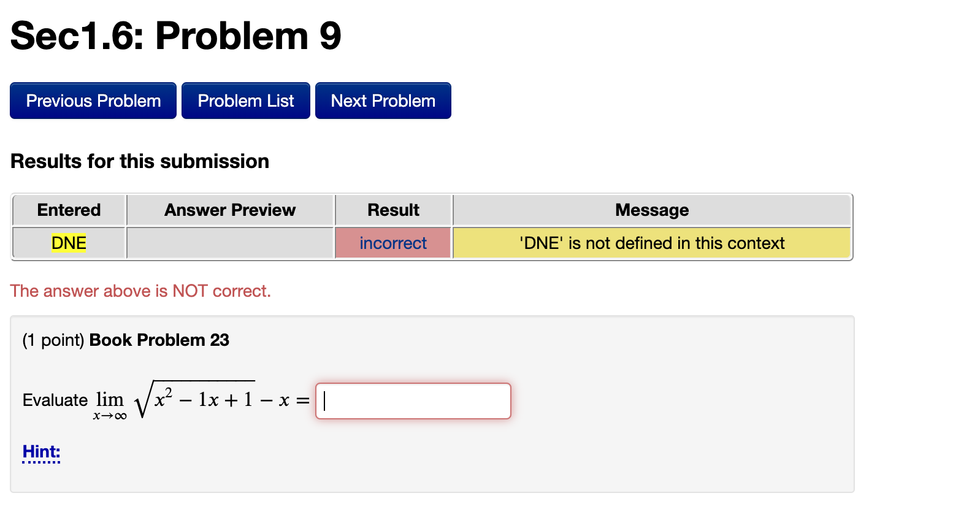Click the empty Answer Preview cell

tap(230, 243)
